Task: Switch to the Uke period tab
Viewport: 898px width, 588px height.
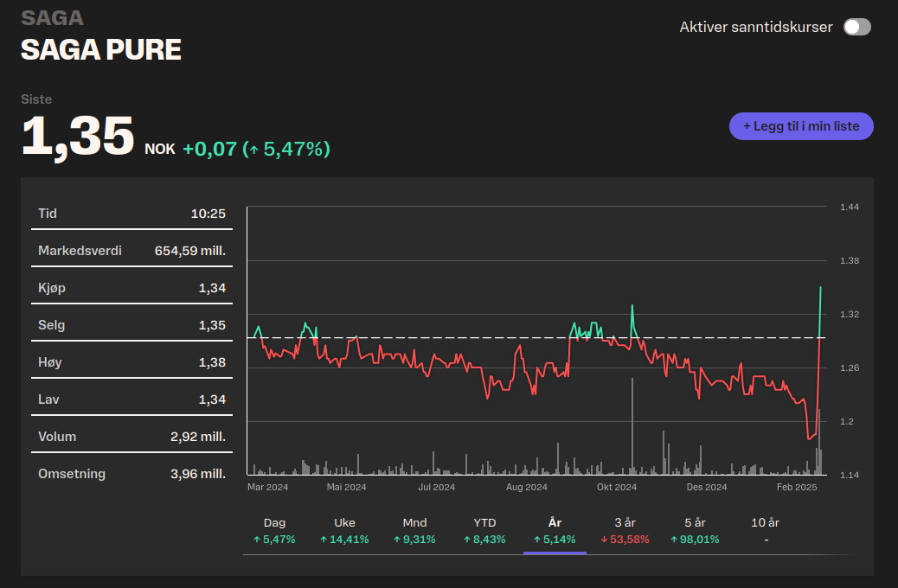Action: coord(344,530)
